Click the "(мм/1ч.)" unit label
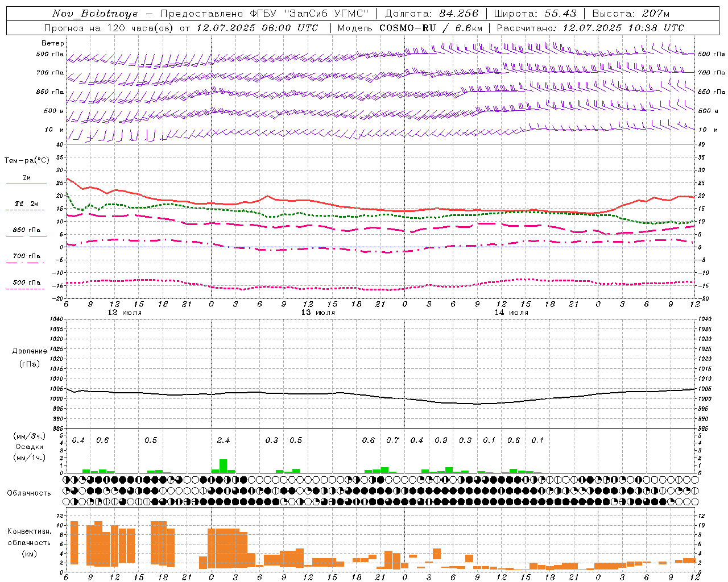Viewport: 728px width, 582px height. 29,458
